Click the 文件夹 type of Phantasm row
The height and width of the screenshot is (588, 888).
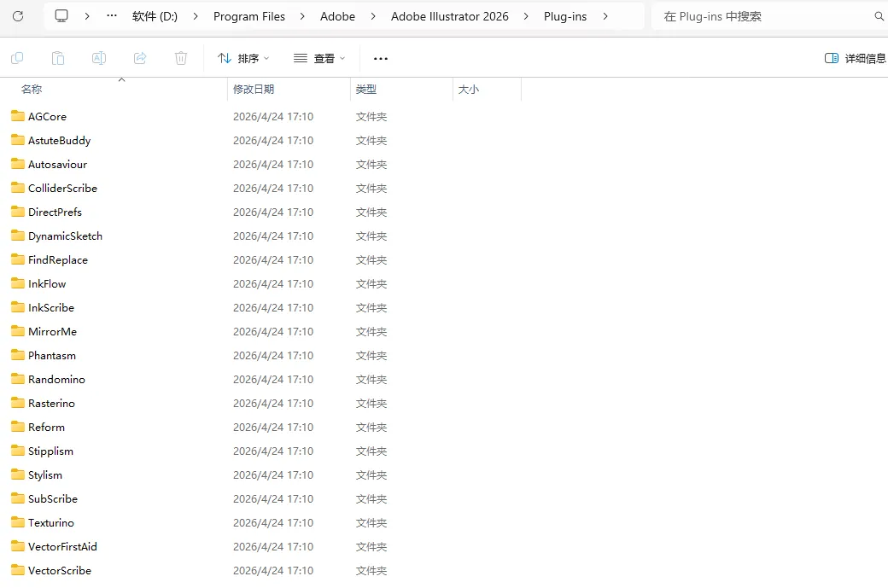click(x=371, y=355)
